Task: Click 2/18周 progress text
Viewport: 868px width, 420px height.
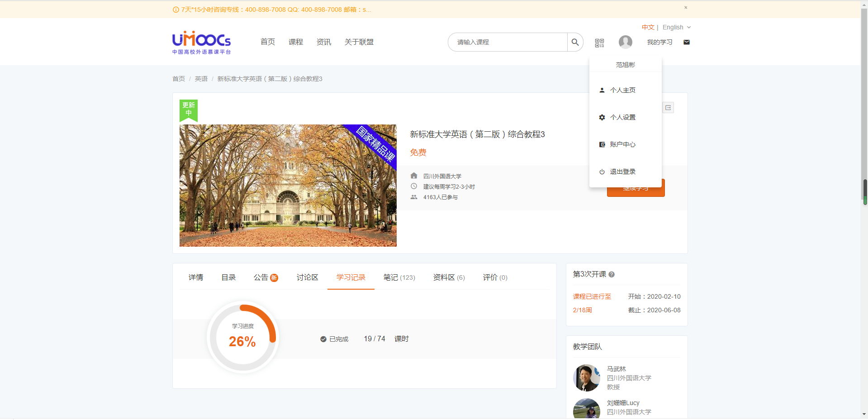Action: point(582,310)
